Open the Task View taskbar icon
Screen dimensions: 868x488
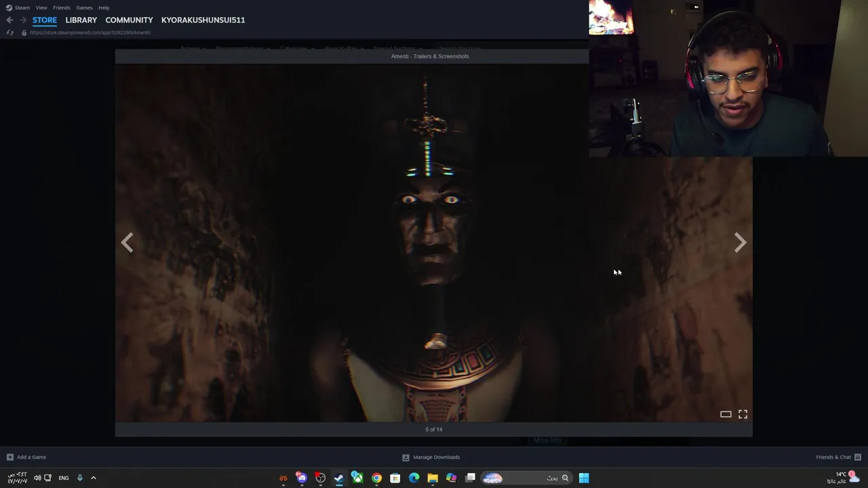tap(470, 478)
